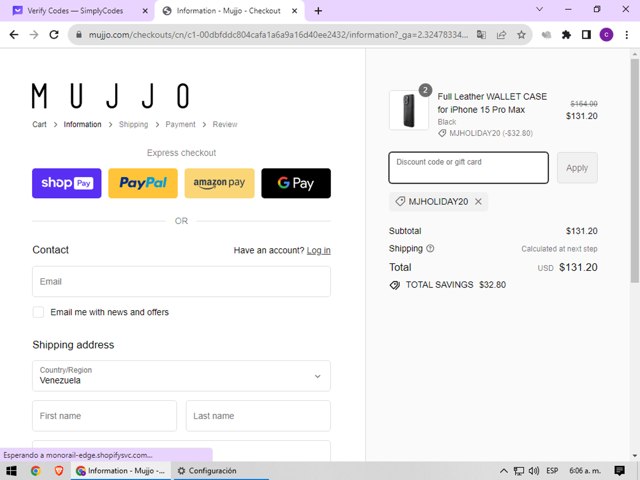Click the Information breadcrumb step

pyautogui.click(x=82, y=124)
